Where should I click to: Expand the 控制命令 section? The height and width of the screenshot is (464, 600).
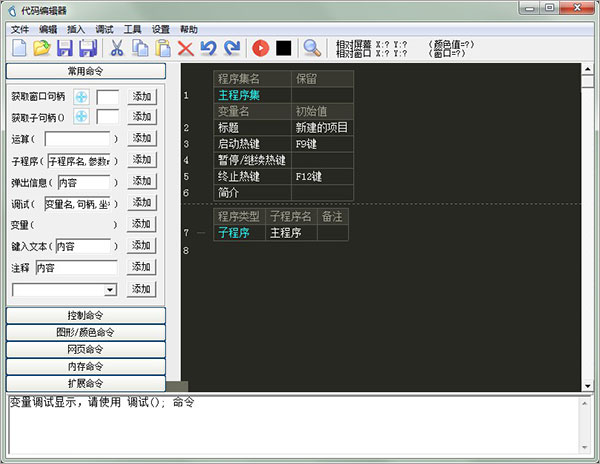(x=86, y=315)
